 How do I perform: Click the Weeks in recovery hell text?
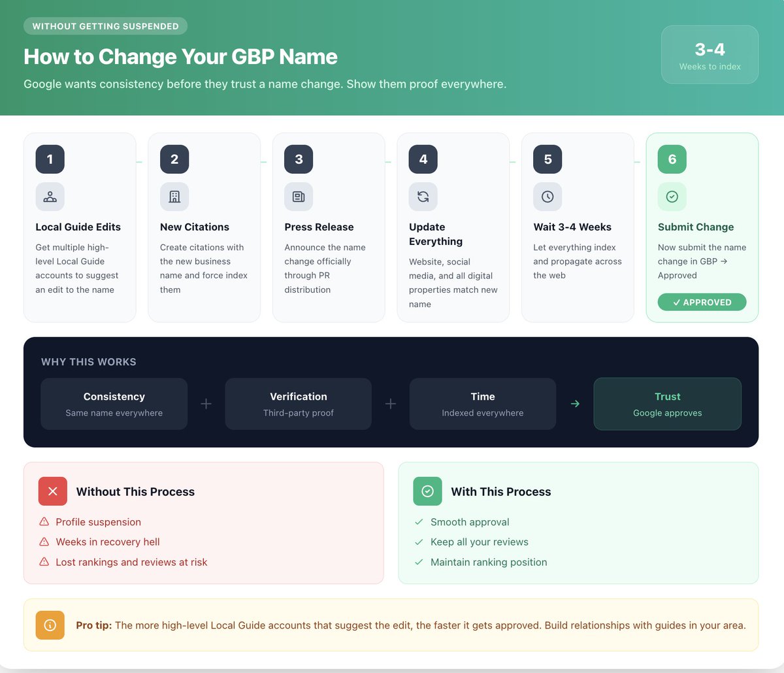click(108, 542)
